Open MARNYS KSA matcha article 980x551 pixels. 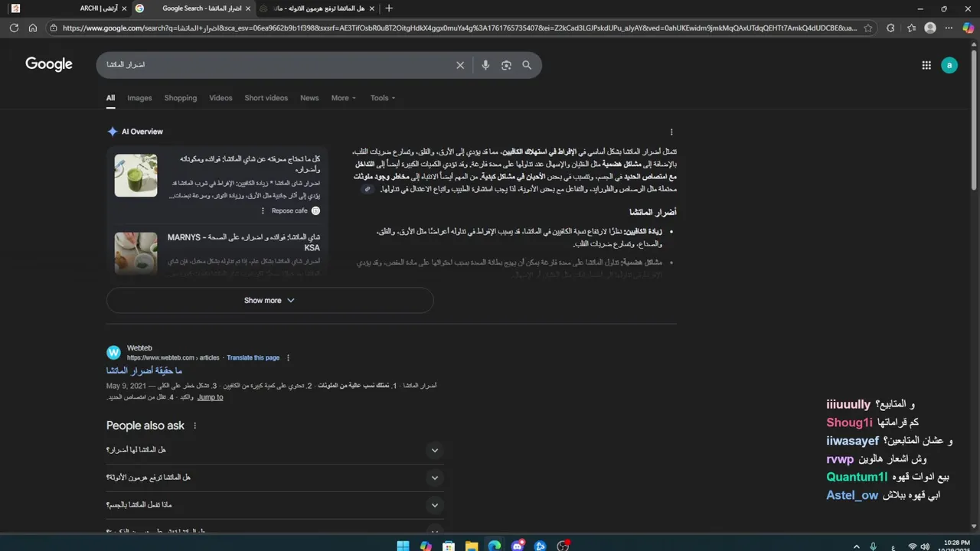coord(243,243)
